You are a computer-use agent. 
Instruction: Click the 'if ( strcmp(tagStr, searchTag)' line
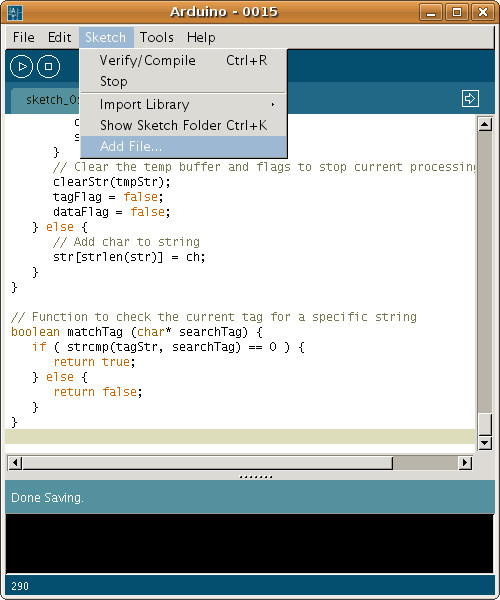pos(168,347)
